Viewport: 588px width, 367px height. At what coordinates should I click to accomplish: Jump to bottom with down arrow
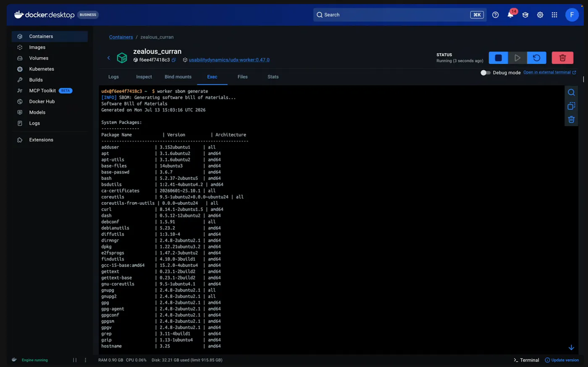[x=571, y=348]
